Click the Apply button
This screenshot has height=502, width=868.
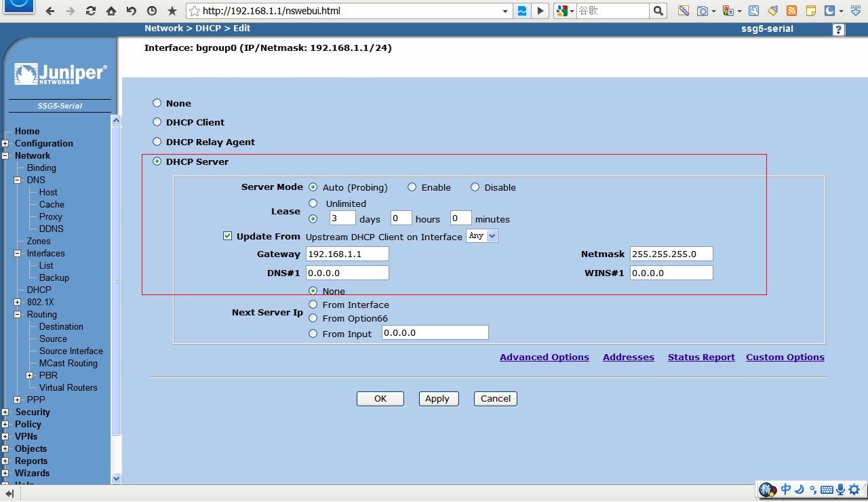[x=438, y=399]
